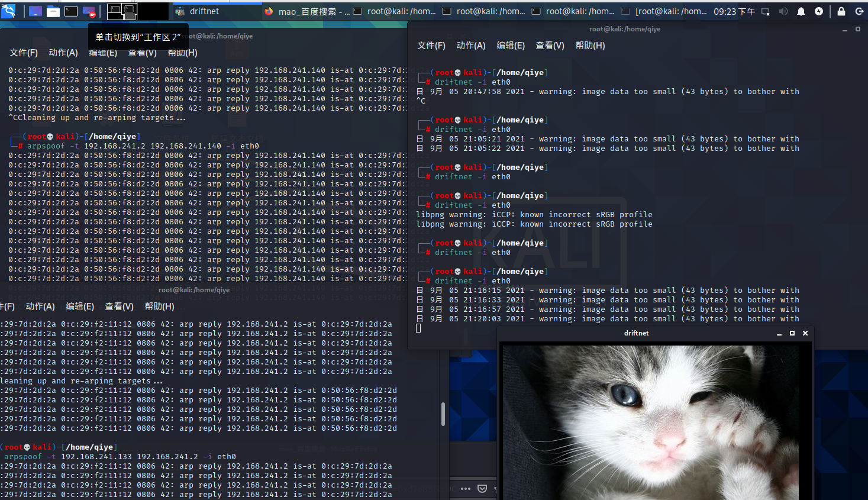This screenshot has height=500, width=868.
Task: Click the muted volume tray icon
Action: pyautogui.click(x=783, y=11)
